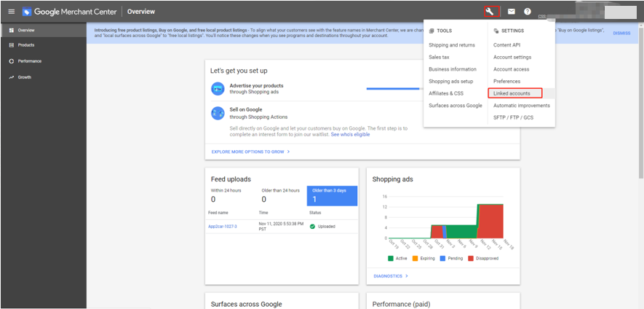Open SFTP / FTP / GCS settings
The width and height of the screenshot is (644, 309).
(x=514, y=117)
